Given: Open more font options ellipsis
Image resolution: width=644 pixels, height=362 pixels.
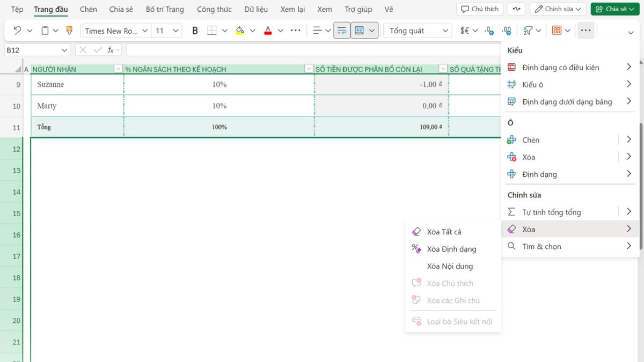Looking at the screenshot, I should point(295,31).
